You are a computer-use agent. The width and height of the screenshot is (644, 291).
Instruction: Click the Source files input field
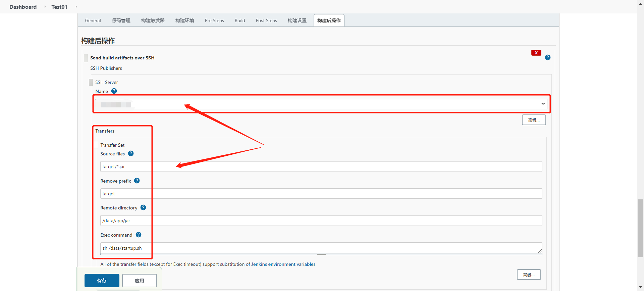click(321, 166)
